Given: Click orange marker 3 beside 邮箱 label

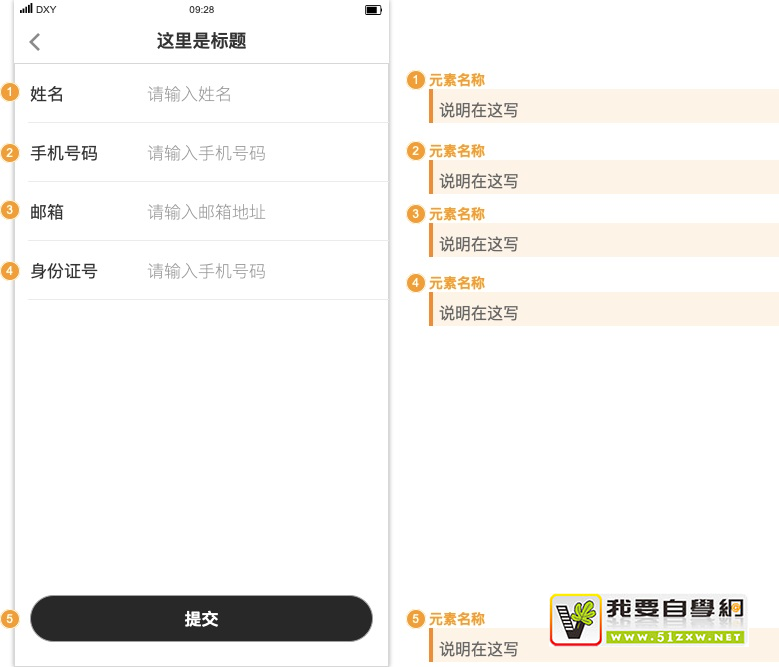Looking at the screenshot, I should click(10, 211).
